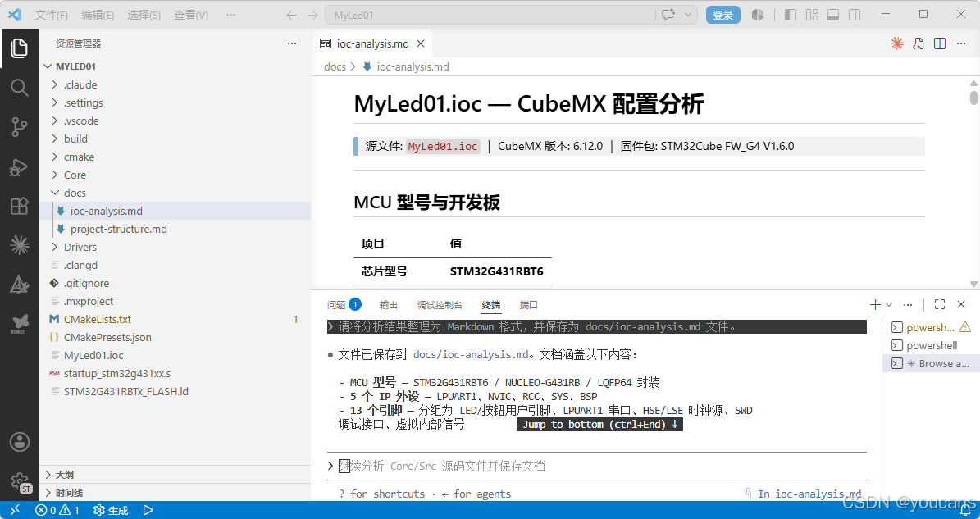
Task: Select CMakeLists.txt in the file tree
Action: tap(175, 319)
